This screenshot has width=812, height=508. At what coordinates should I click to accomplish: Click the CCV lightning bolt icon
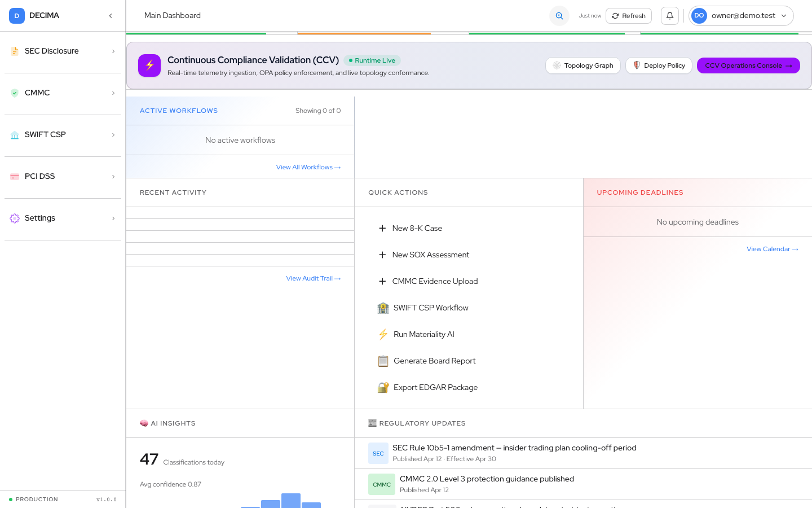(x=149, y=65)
